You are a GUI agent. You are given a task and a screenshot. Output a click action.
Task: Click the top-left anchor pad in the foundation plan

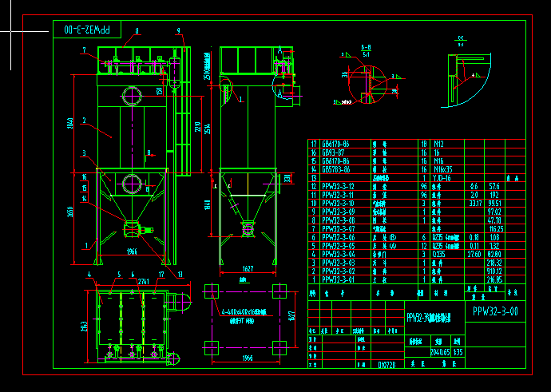pos(211,291)
